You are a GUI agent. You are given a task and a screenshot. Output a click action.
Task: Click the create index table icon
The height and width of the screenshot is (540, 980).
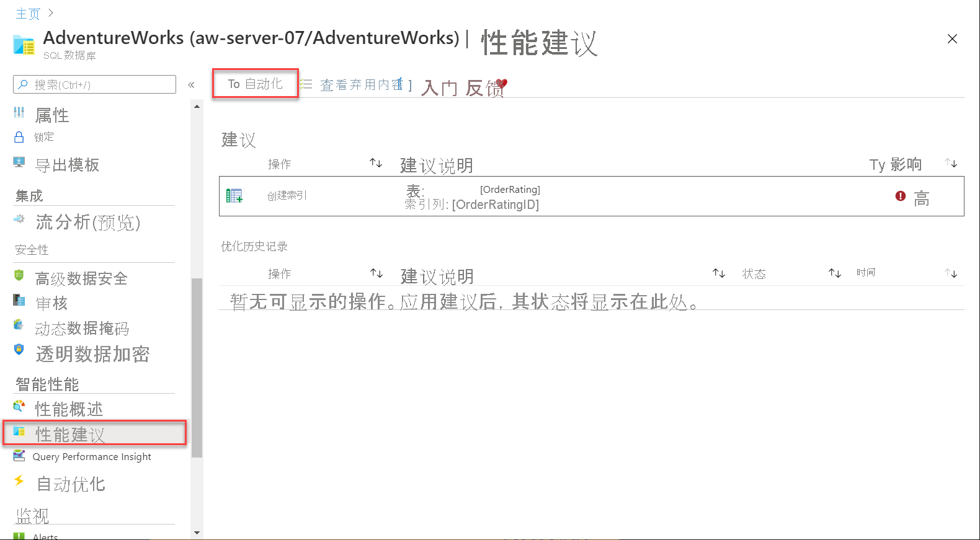[234, 196]
